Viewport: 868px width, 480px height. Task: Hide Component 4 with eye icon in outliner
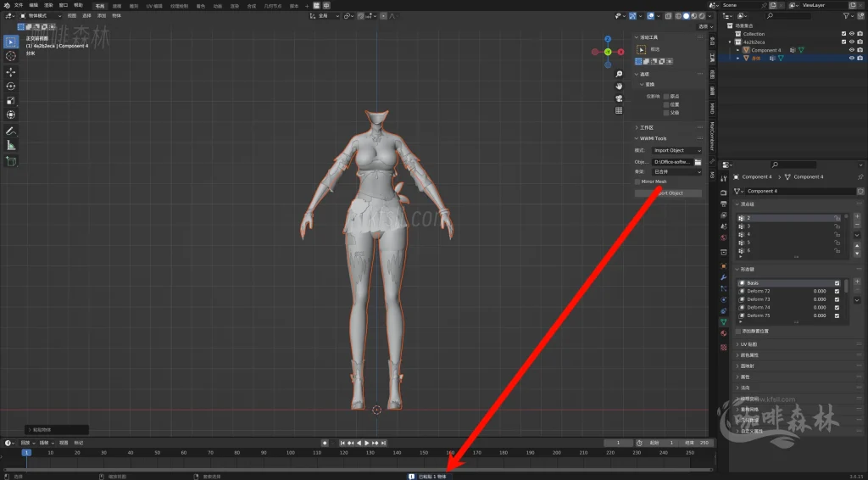point(852,50)
